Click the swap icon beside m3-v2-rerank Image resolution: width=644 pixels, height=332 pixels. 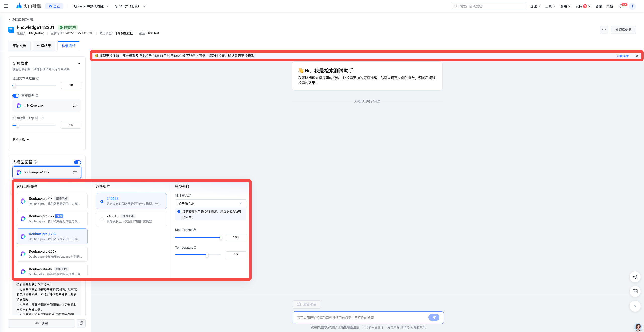tap(75, 106)
